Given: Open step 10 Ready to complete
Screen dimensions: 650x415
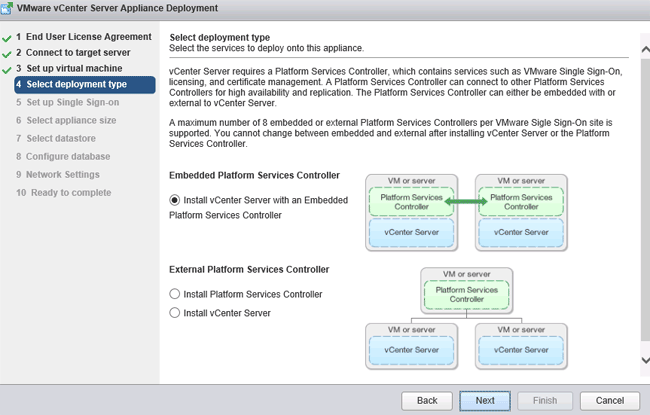Looking at the screenshot, I should (x=63, y=193).
